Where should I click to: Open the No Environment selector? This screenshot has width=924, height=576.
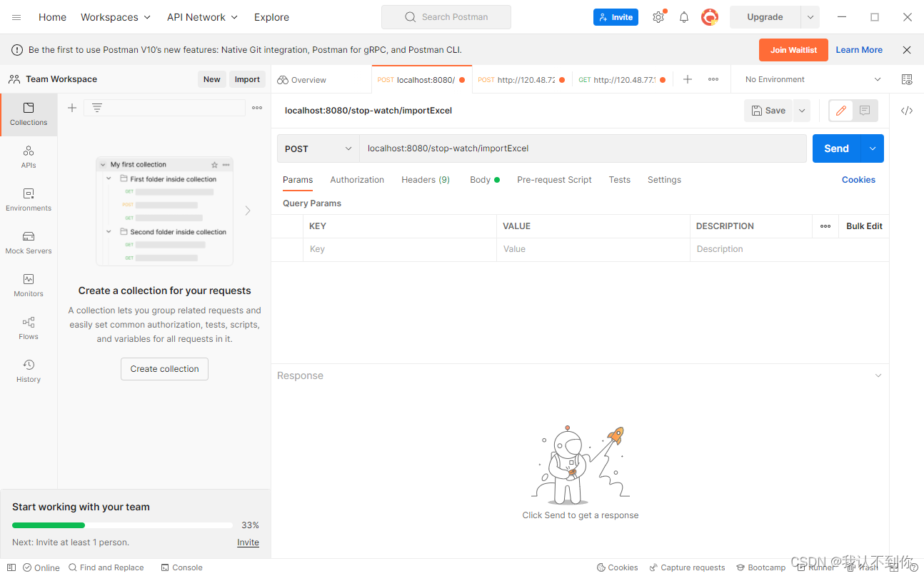(x=813, y=79)
